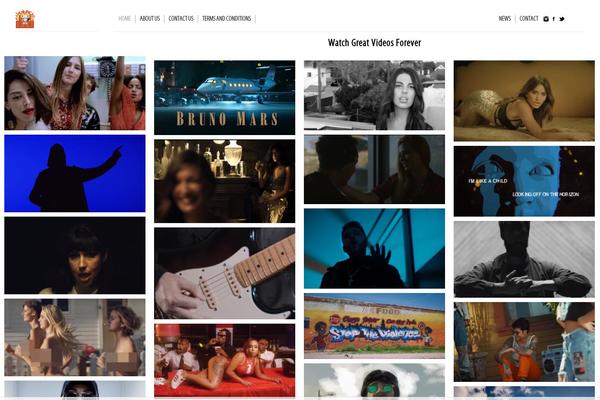600x400 pixels.
Task: Open Terms and Conditions page
Action: click(227, 18)
